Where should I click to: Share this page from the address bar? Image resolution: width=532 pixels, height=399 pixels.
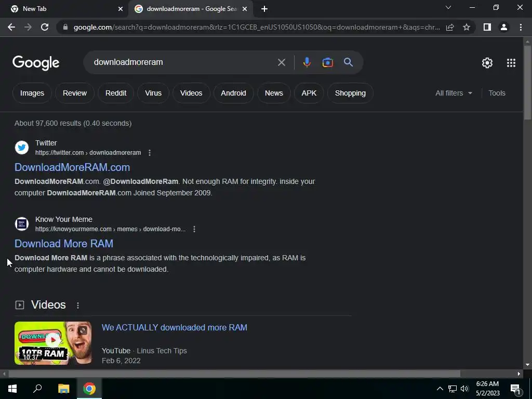(x=450, y=27)
